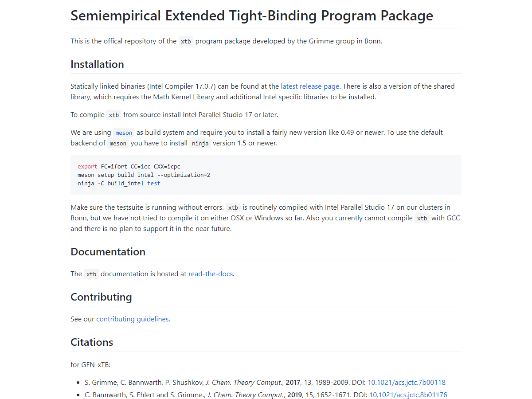Image resolution: width=532 pixels, height=399 pixels.
Task: Click the blue meson build system link
Action: pyautogui.click(x=124, y=133)
